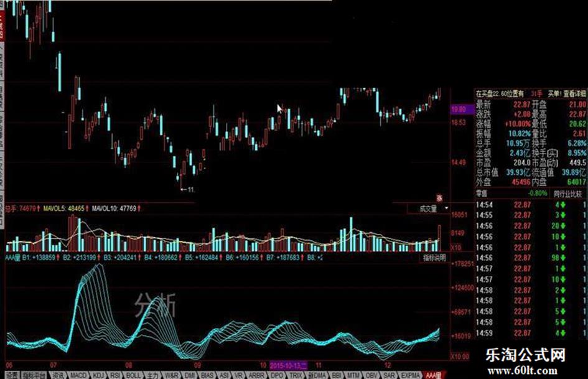Select the red AAA量 indicator tab
The image size is (588, 379).
click(434, 375)
